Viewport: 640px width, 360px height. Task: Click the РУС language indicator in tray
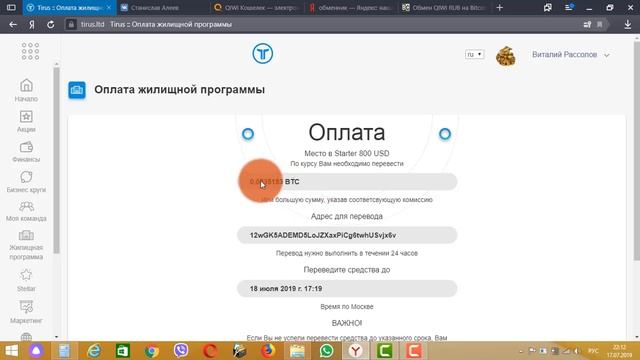point(593,351)
